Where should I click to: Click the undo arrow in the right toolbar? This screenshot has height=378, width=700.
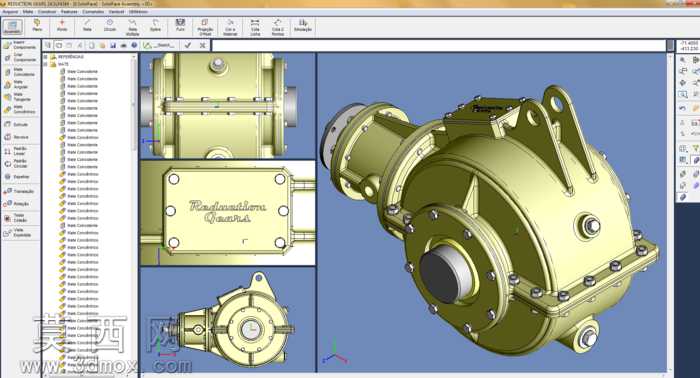tap(683, 108)
